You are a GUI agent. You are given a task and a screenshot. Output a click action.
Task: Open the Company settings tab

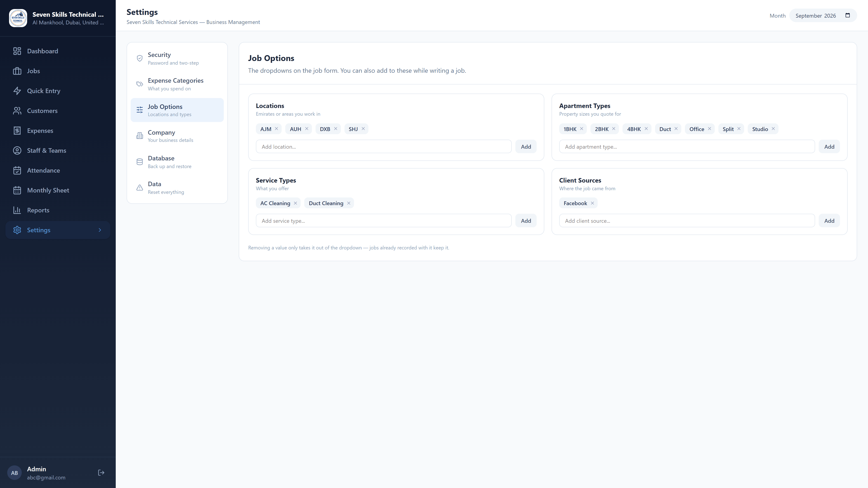[x=177, y=136]
